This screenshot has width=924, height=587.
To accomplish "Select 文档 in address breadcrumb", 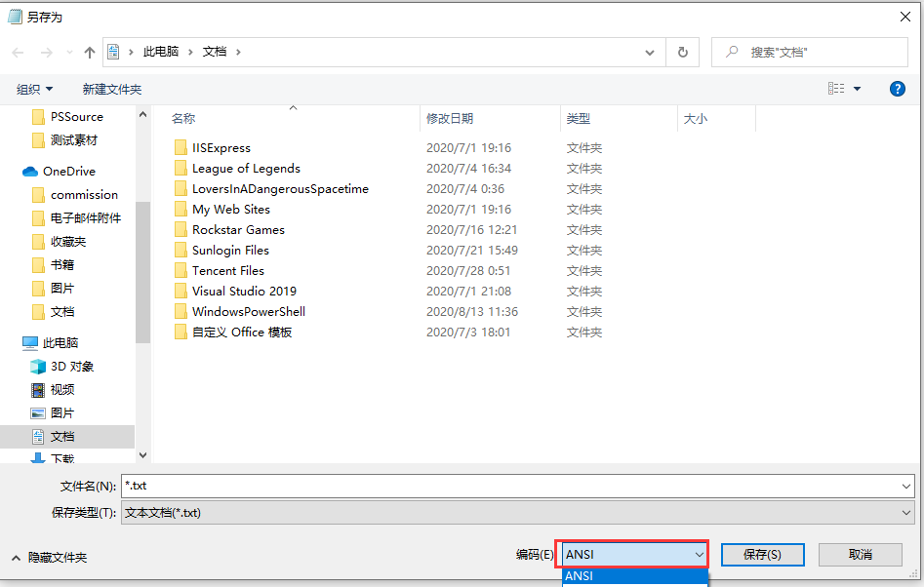I will click(215, 52).
